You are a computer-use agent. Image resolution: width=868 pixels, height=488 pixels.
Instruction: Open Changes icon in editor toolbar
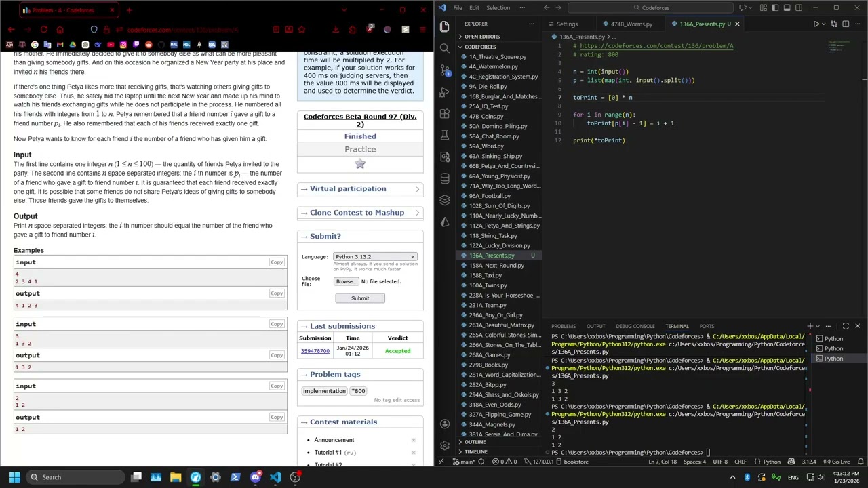coord(834,24)
